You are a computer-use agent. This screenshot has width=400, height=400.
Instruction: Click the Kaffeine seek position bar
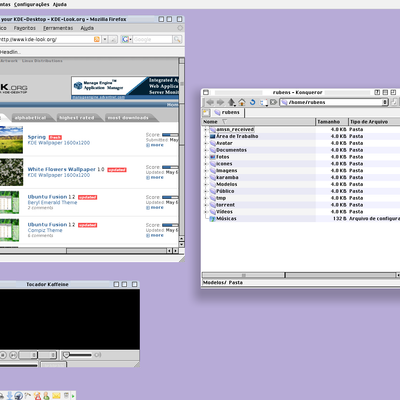(x=19, y=365)
